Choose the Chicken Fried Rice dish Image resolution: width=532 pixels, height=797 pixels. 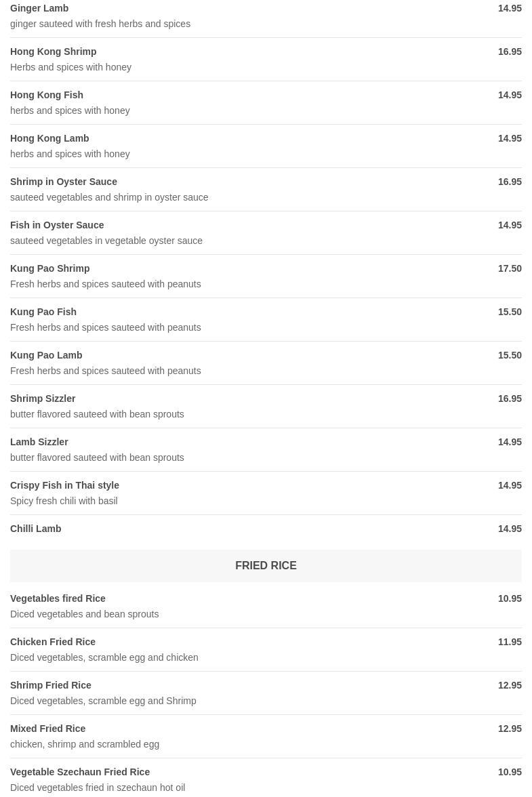coord(53,642)
